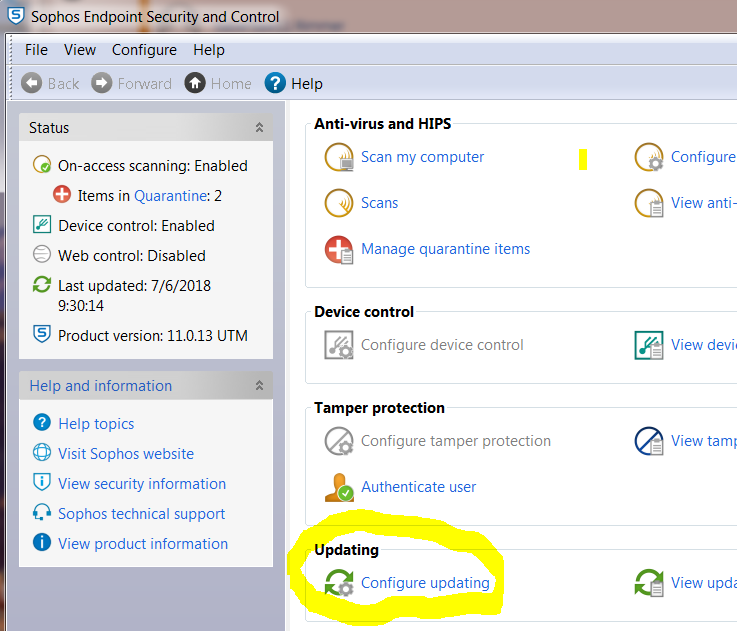Screen dimensions: 737x631
Task: Open Authenticate user link
Action: [x=418, y=487]
